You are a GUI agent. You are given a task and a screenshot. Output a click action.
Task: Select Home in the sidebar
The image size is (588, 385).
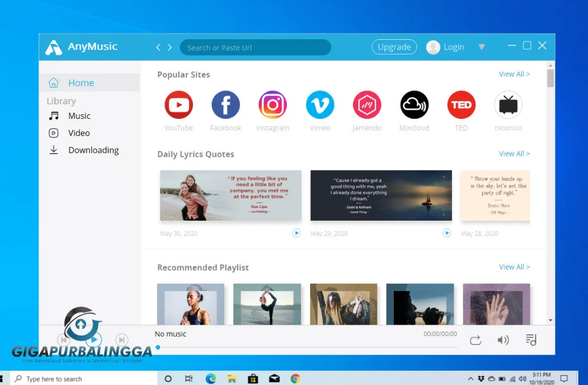(89, 82)
